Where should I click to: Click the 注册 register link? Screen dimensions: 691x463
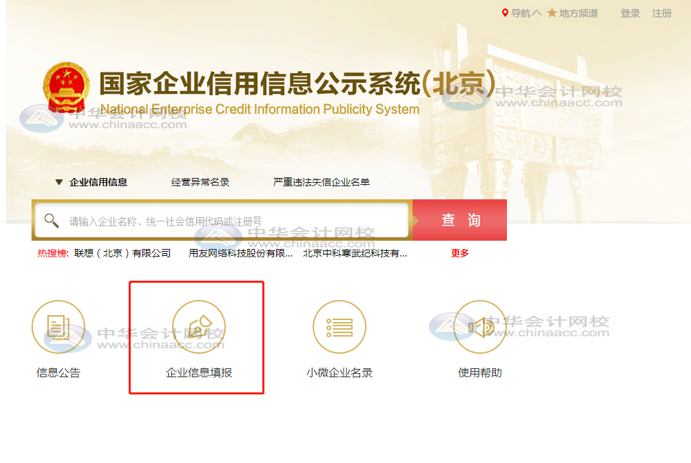[662, 14]
